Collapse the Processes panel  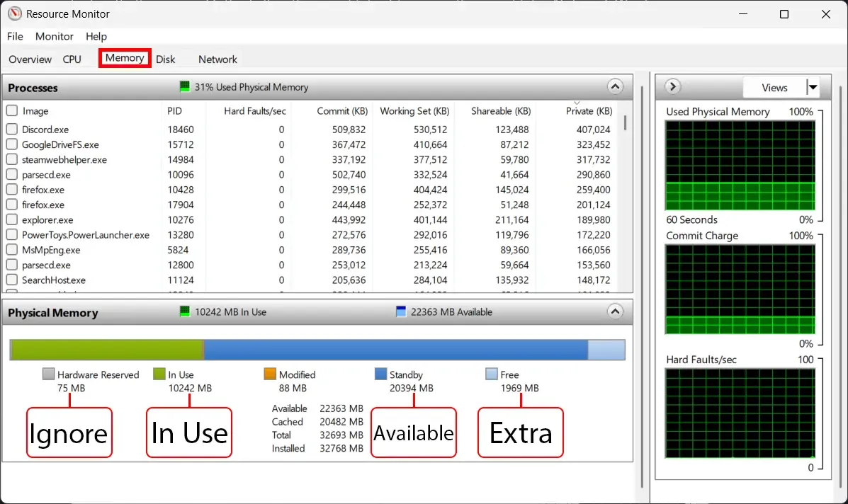[615, 86]
